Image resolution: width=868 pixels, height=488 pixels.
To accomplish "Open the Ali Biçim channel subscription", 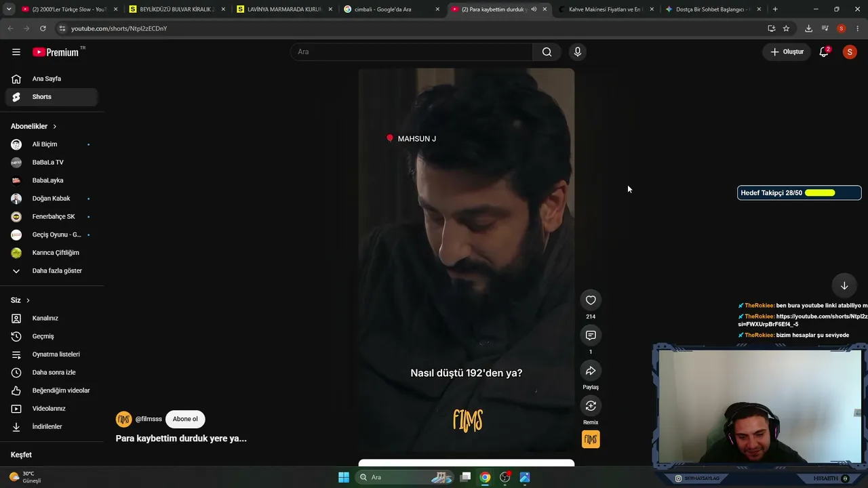I will coord(52,144).
